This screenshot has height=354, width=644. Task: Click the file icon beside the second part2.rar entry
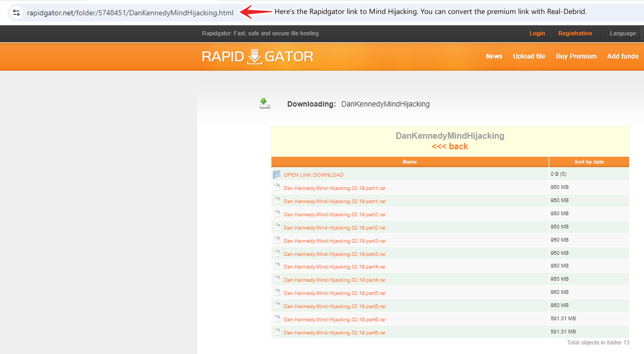pos(277,227)
